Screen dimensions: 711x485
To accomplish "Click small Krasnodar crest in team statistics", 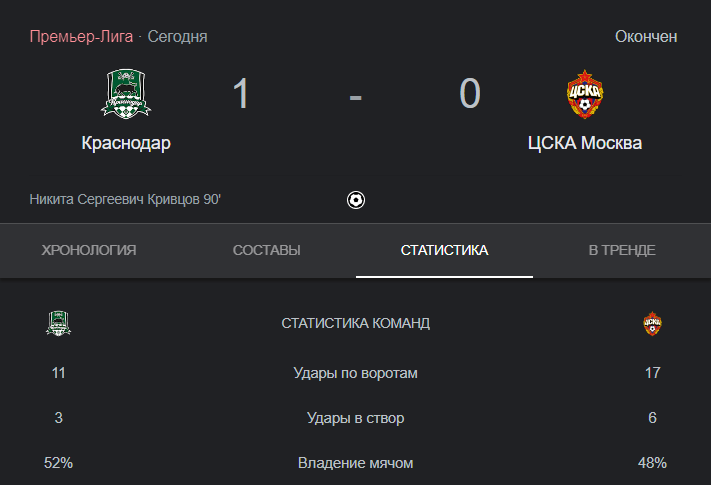I will point(58,323).
